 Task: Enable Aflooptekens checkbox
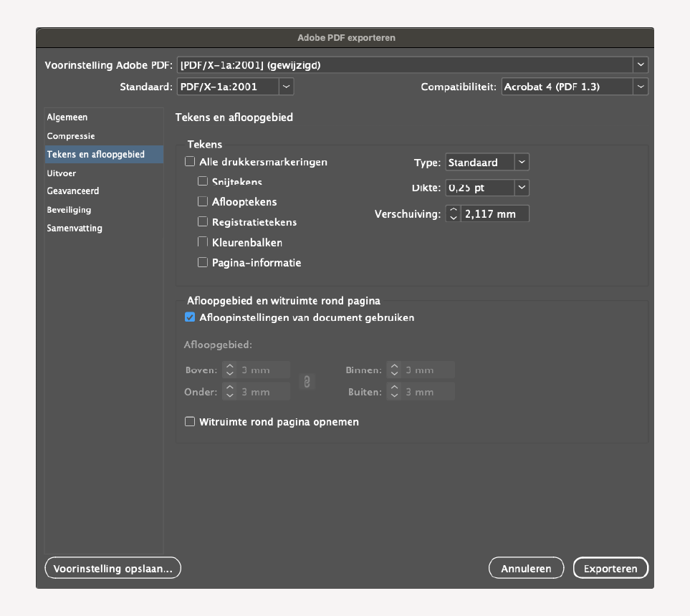(203, 201)
